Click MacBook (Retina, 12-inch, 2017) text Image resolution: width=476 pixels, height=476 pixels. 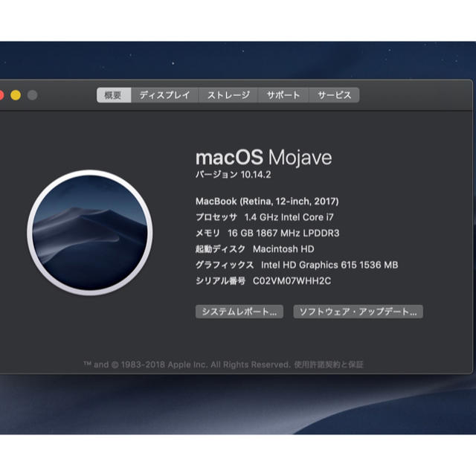click(x=267, y=202)
